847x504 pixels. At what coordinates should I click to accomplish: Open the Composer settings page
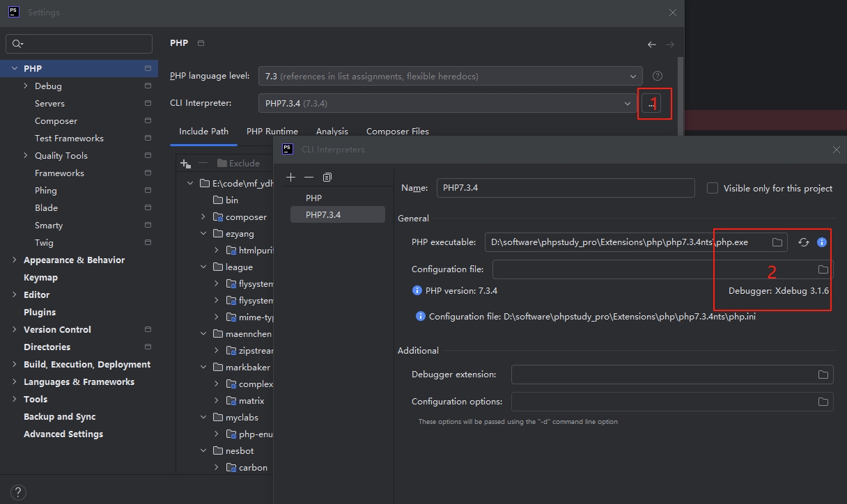click(56, 120)
